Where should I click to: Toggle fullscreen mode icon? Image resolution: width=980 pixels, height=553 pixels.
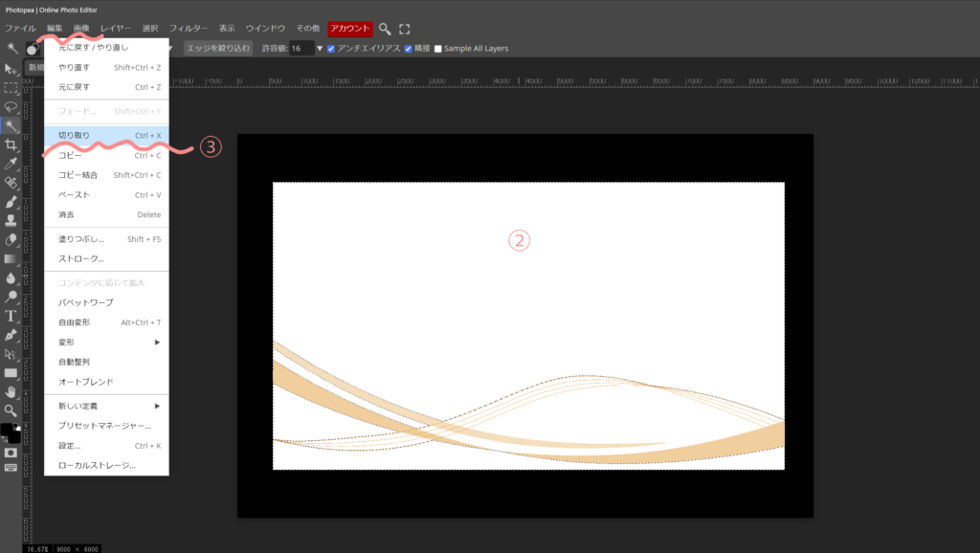coord(405,29)
